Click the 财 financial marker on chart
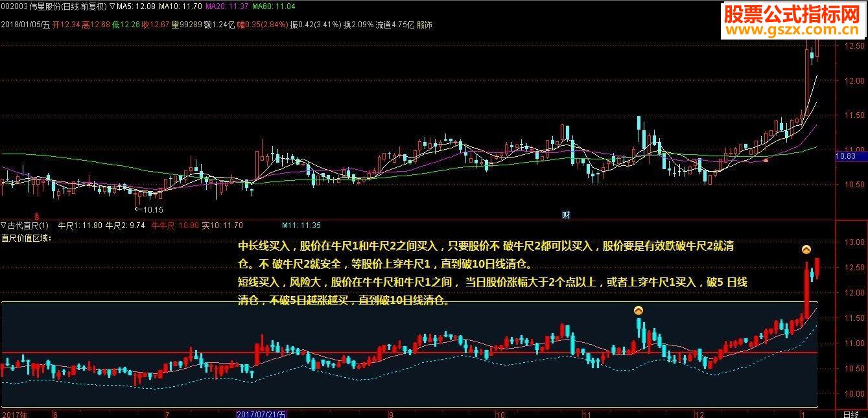868x418 pixels. [x=565, y=215]
